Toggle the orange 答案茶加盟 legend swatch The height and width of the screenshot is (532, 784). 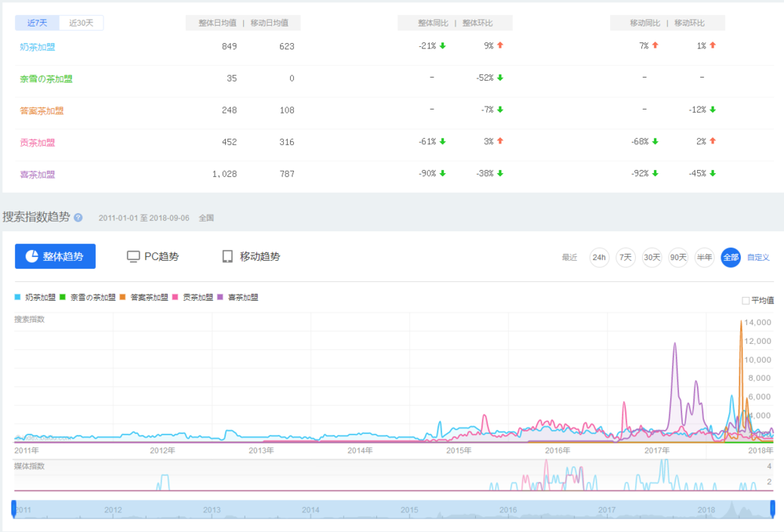tap(122, 297)
